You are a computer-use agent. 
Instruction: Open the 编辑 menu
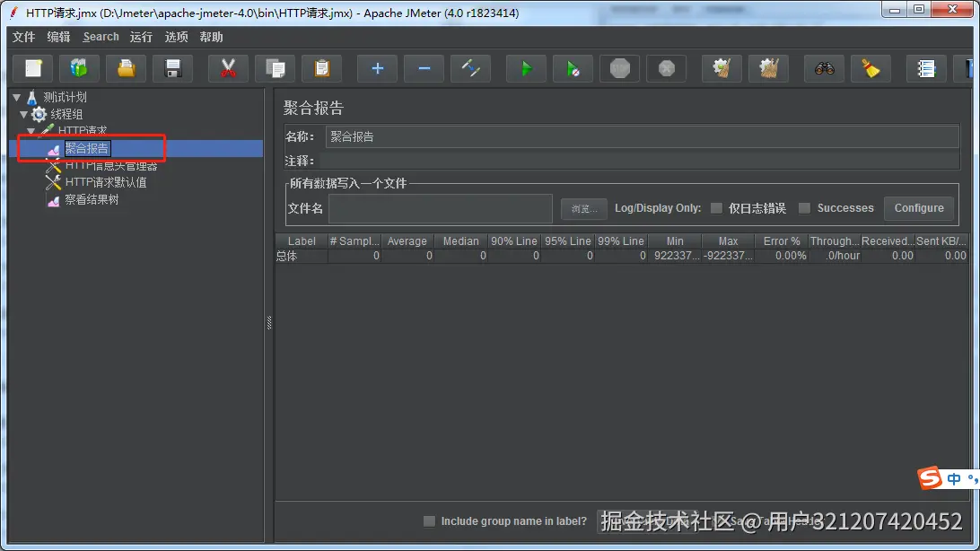coord(58,37)
